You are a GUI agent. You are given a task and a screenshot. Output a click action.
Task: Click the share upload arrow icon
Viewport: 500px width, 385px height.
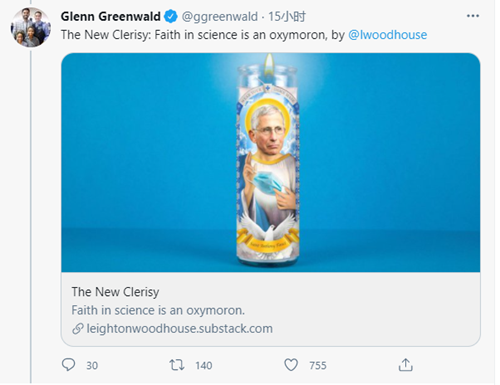(x=406, y=365)
